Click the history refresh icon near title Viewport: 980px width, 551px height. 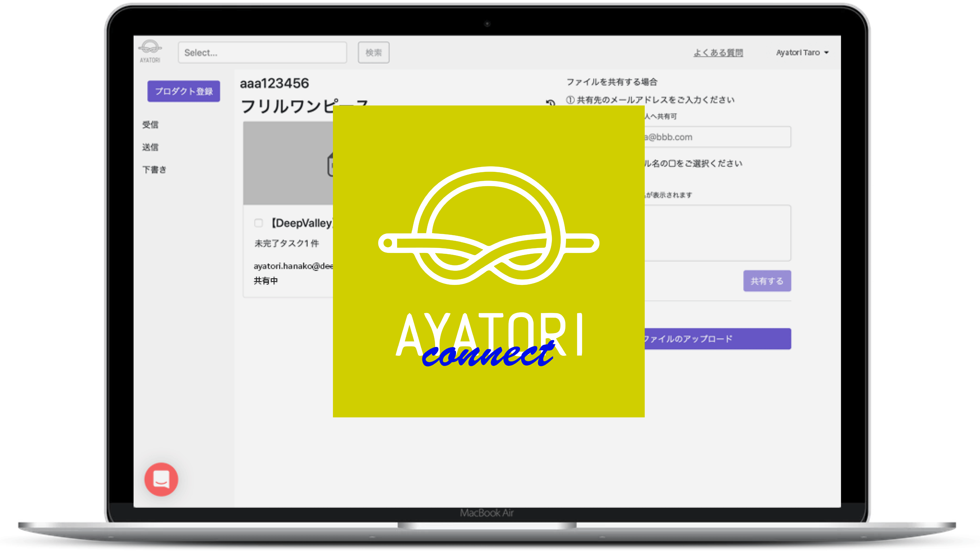pos(550,103)
